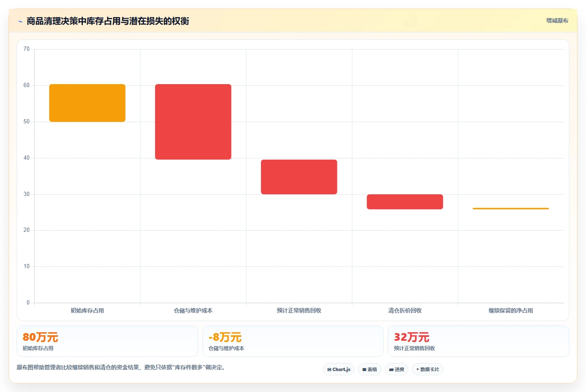Select the orange 初始库存占用 bar
586x392 pixels.
tap(87, 103)
